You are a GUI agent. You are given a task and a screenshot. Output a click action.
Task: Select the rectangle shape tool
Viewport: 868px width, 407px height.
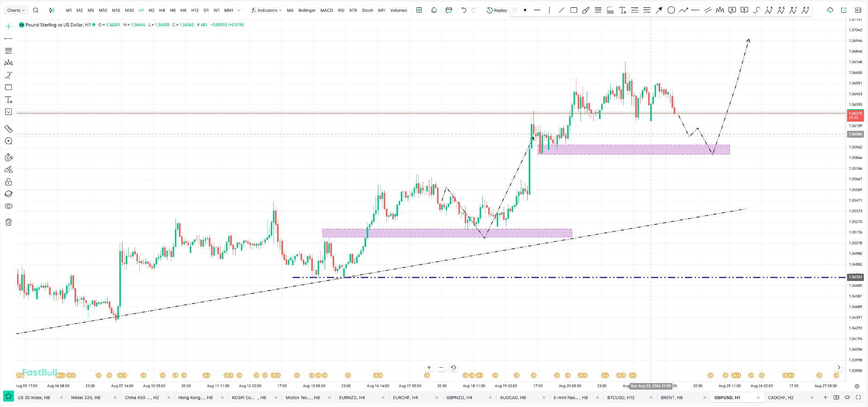tap(574, 10)
